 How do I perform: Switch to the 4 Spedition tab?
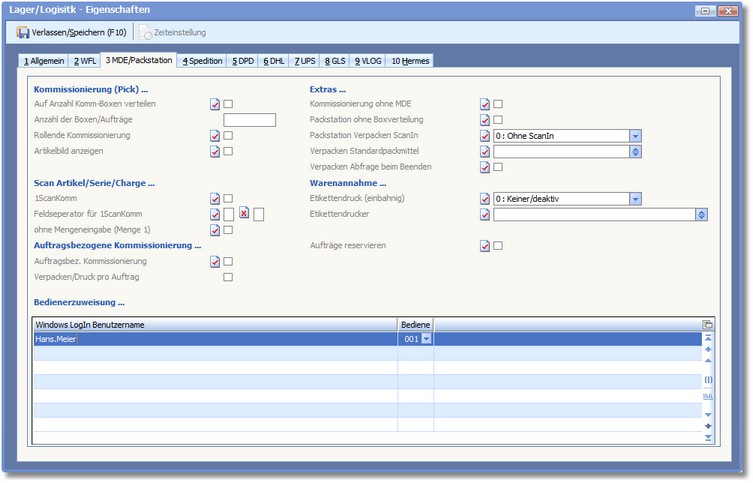pyautogui.click(x=203, y=61)
